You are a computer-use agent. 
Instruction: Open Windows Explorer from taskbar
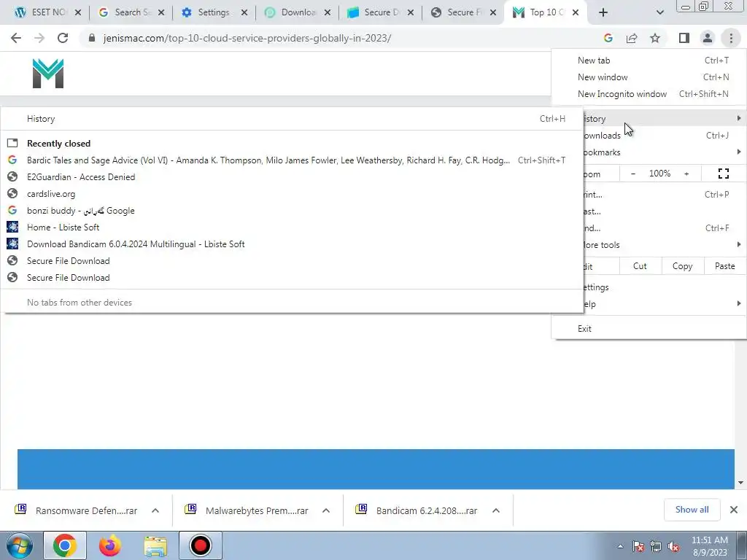155,545
